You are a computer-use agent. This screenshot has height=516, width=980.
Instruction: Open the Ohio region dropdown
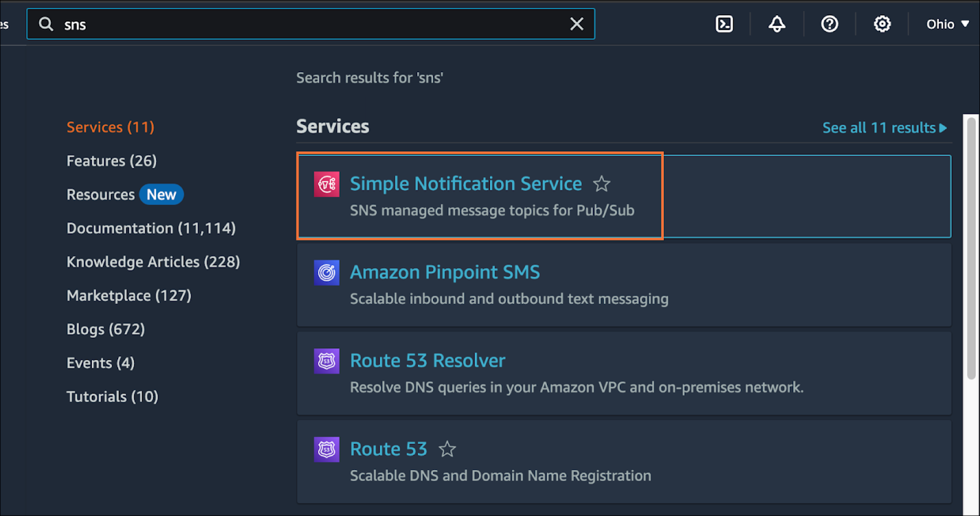tap(947, 24)
